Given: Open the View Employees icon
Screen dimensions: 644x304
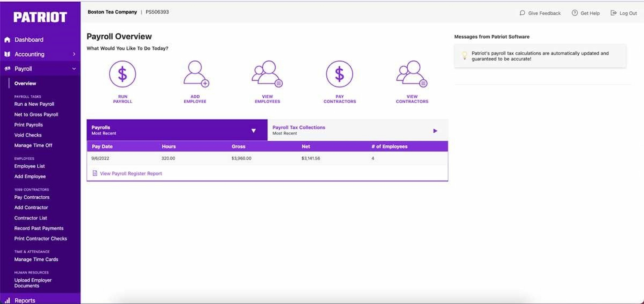Looking at the screenshot, I should [x=267, y=74].
